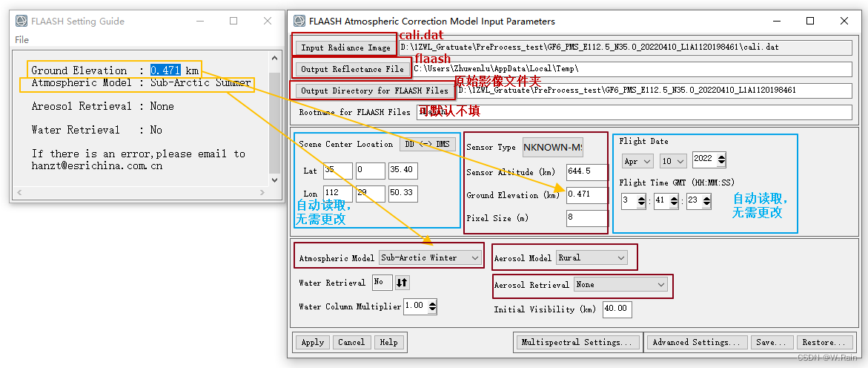Click 'Water Retrieval : No' line
Screen dimensions: 868x368
(97, 131)
